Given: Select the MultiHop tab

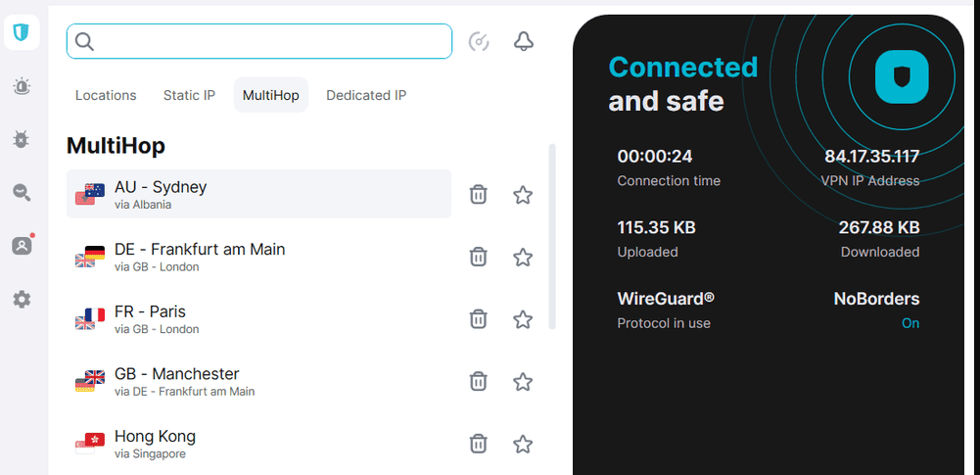Looking at the screenshot, I should point(270,95).
